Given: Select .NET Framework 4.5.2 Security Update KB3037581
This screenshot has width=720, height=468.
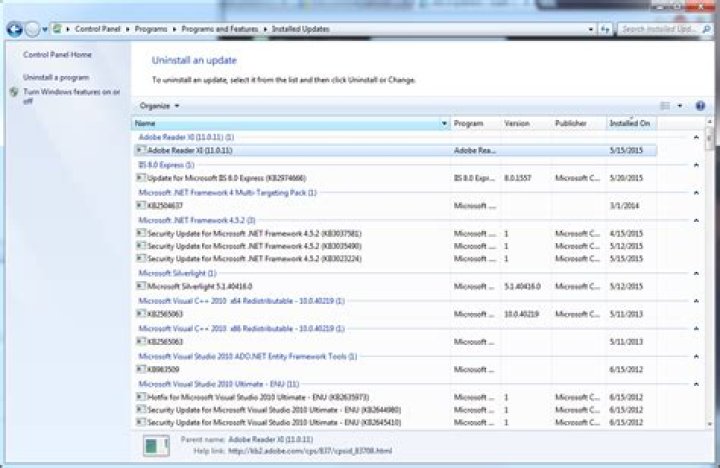Looking at the screenshot, I should pos(395,233).
